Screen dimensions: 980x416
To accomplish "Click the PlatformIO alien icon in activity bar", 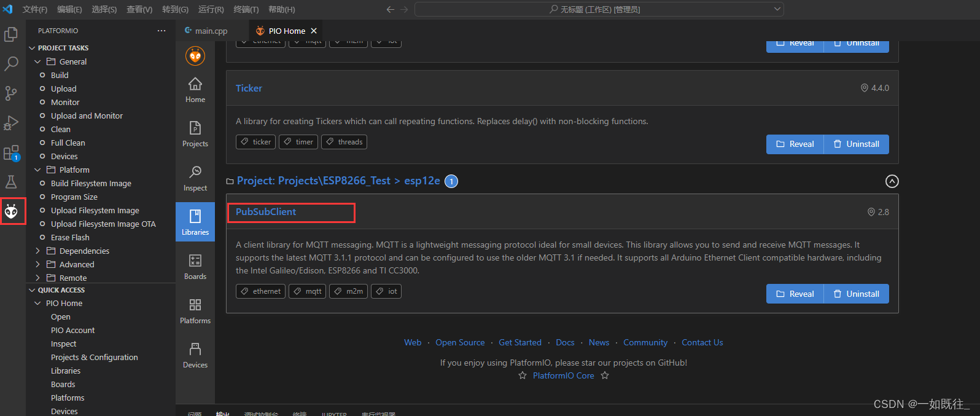I will click(12, 211).
